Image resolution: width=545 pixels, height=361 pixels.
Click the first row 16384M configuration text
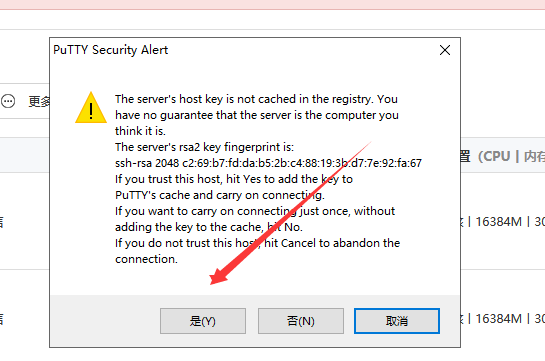pyautogui.click(x=499, y=222)
